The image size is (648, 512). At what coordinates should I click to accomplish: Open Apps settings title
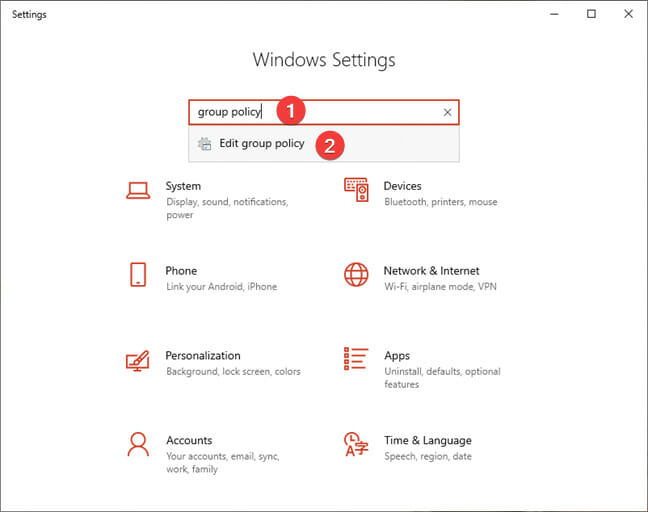(x=397, y=356)
